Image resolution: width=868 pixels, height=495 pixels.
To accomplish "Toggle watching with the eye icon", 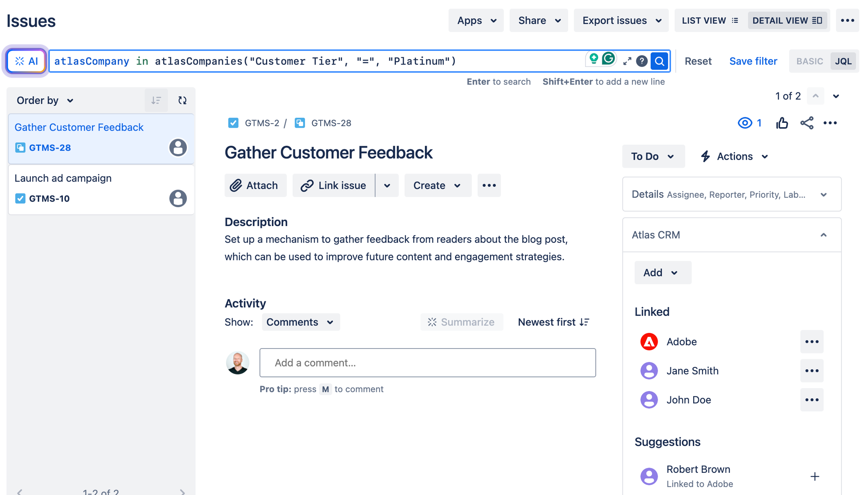I will (745, 123).
